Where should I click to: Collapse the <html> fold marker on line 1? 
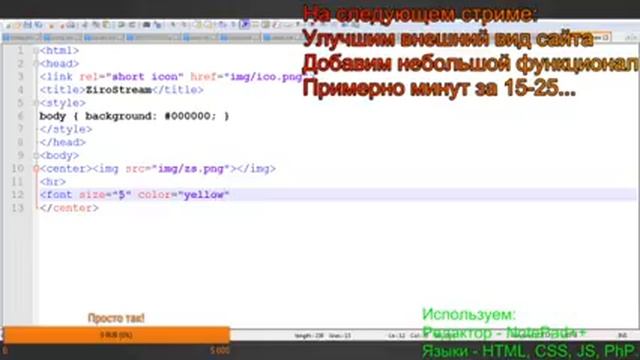(36, 51)
